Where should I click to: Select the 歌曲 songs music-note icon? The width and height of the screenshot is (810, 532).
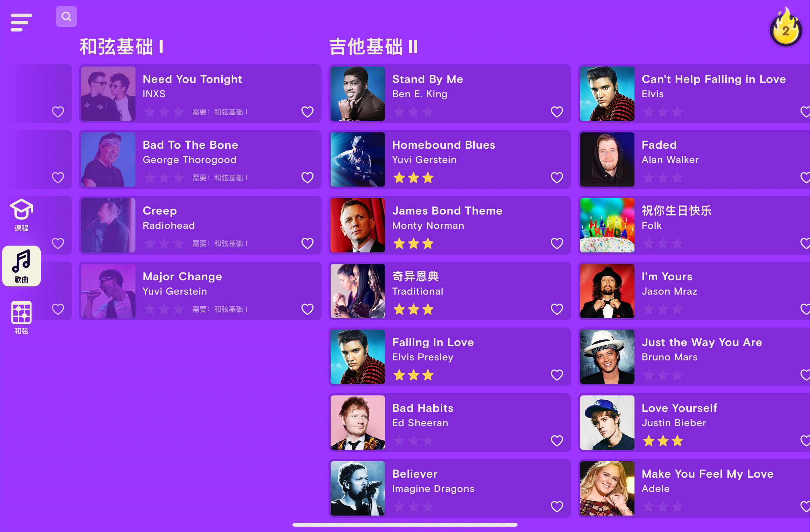[x=21, y=266]
